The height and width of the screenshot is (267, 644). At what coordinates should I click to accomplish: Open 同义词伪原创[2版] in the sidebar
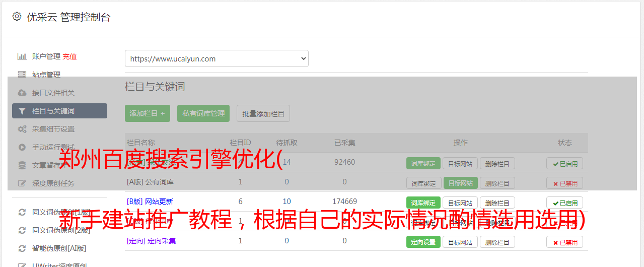[x=61, y=230]
